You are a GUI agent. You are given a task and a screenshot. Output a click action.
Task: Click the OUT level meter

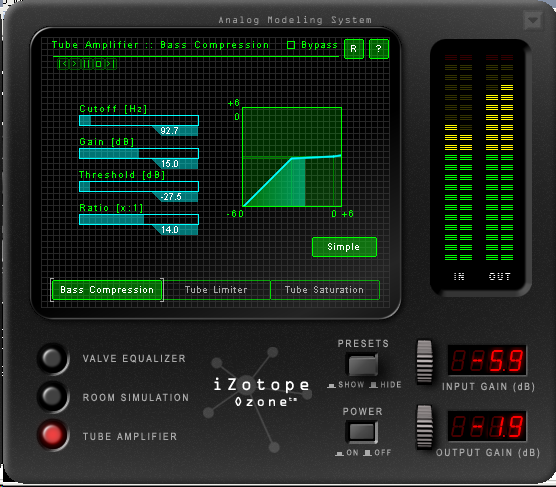500,157
